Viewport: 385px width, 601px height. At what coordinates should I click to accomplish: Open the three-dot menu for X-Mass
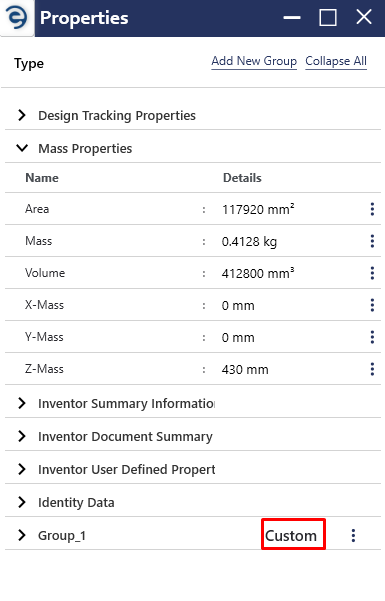pyautogui.click(x=372, y=305)
